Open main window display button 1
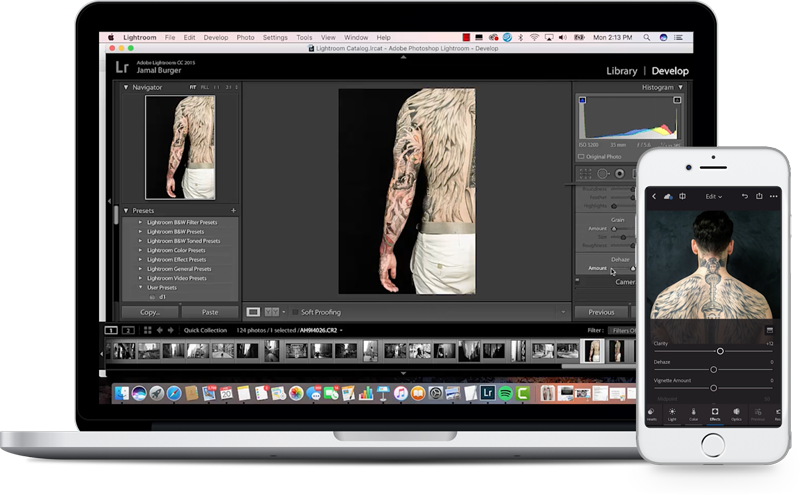 click(x=111, y=330)
